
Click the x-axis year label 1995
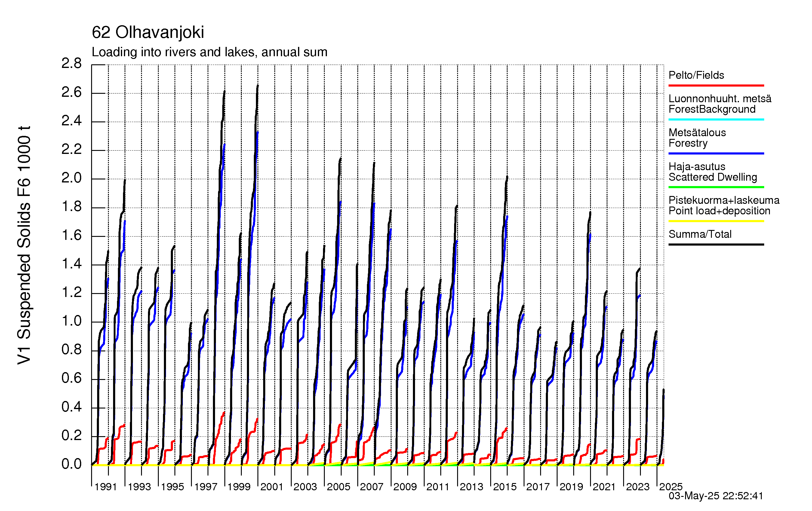[172, 487]
